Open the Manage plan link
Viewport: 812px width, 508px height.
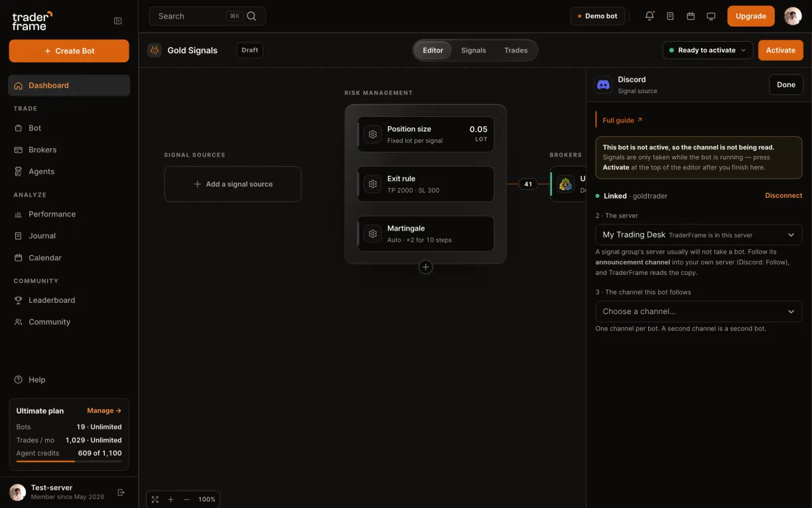[104, 411]
